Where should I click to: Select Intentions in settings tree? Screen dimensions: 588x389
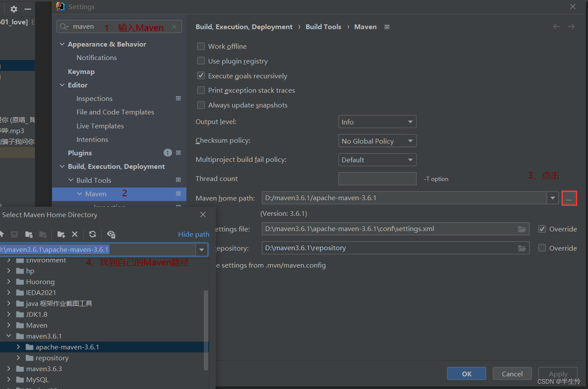92,140
